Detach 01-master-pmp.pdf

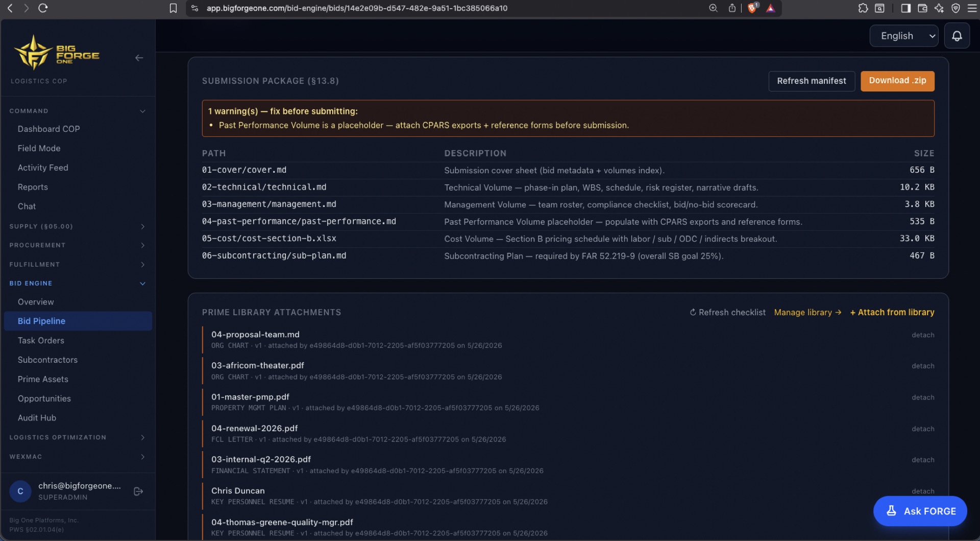coord(923,397)
